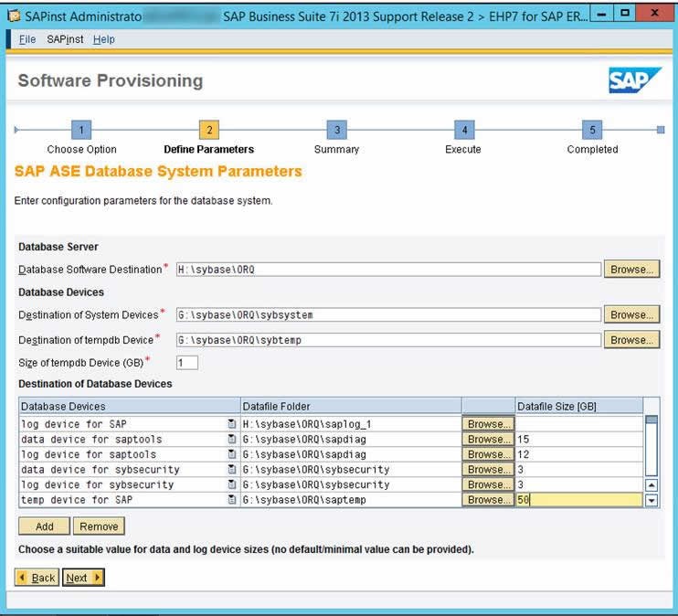Browse for Destination of System Devices
This screenshot has height=616, width=678.
631,314
